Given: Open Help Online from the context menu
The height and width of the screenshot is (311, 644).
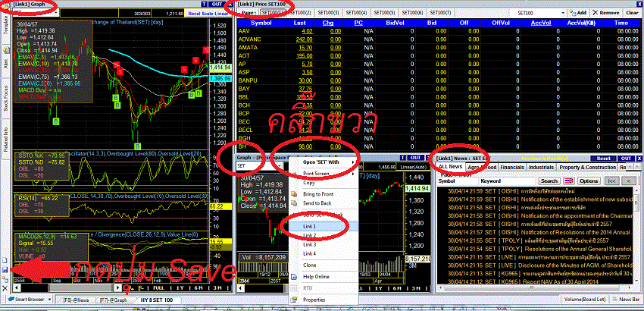Looking at the screenshot, I should tap(323, 277).
